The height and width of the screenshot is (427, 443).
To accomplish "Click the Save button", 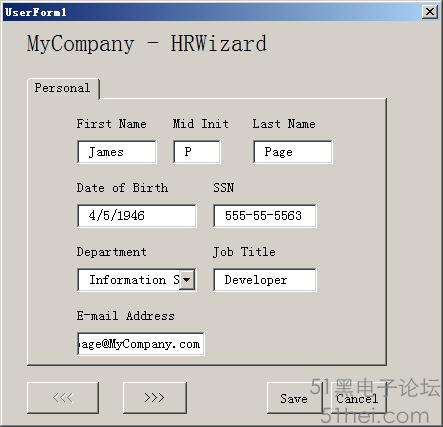I will [x=294, y=398].
